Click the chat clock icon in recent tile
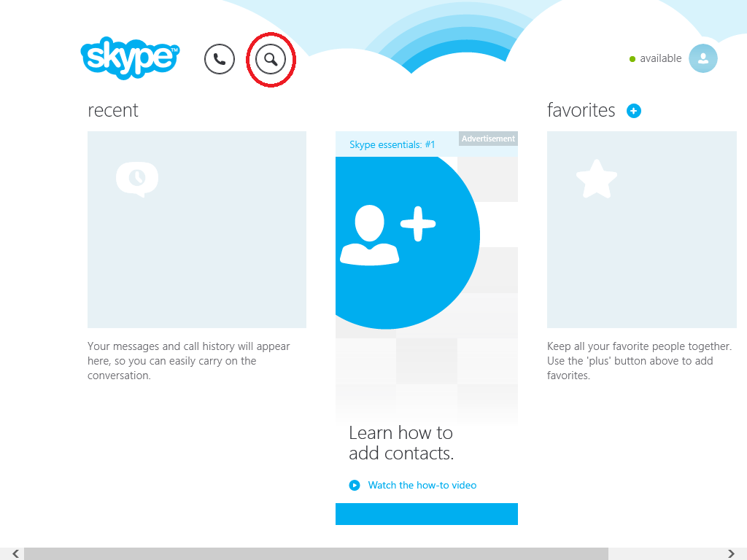The image size is (747, 560). coord(137,179)
